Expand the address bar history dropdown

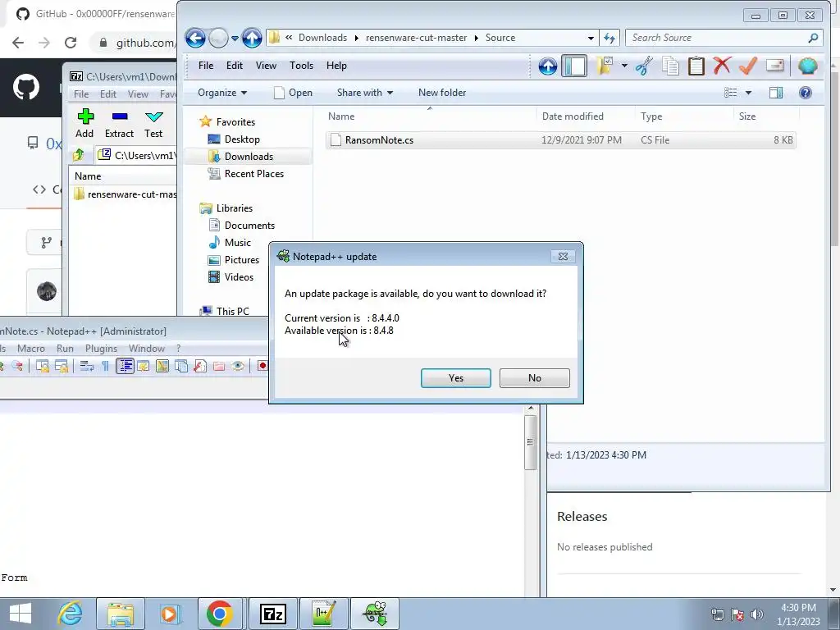(591, 38)
